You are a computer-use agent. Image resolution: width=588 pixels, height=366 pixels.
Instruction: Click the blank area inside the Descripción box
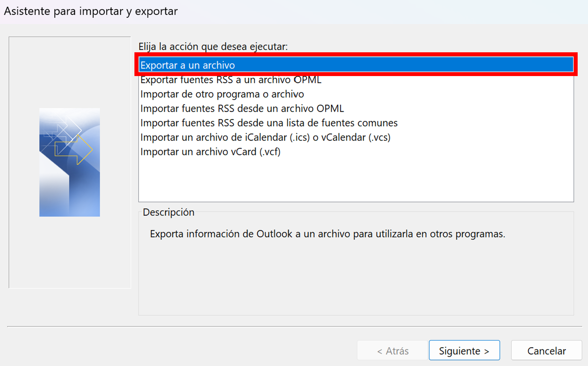tap(356, 277)
